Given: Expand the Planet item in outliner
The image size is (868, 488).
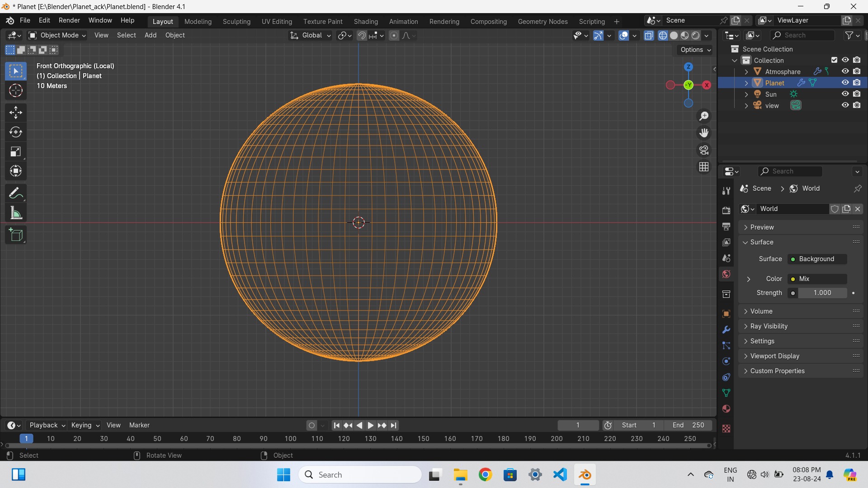Looking at the screenshot, I should click(746, 83).
